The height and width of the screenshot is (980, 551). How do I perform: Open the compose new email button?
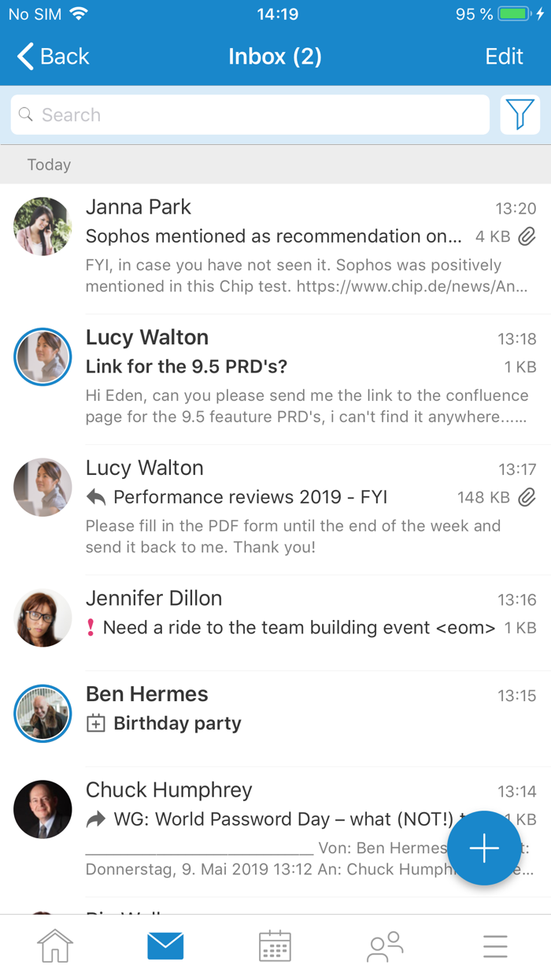pos(484,848)
